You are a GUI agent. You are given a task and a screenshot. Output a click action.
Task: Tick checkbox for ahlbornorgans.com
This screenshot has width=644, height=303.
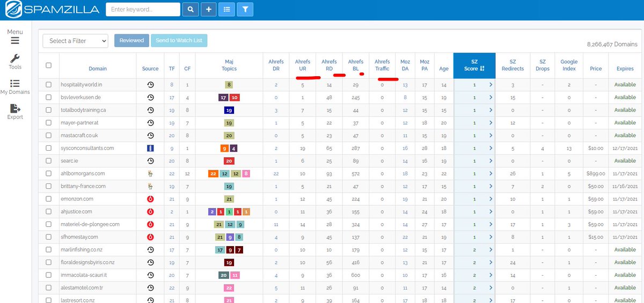pos(49,174)
